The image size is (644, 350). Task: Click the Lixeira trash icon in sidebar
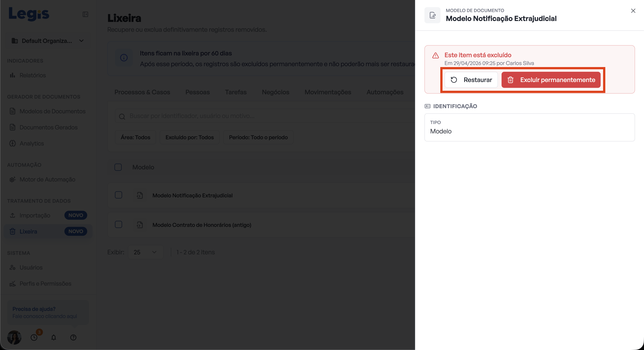pyautogui.click(x=13, y=231)
